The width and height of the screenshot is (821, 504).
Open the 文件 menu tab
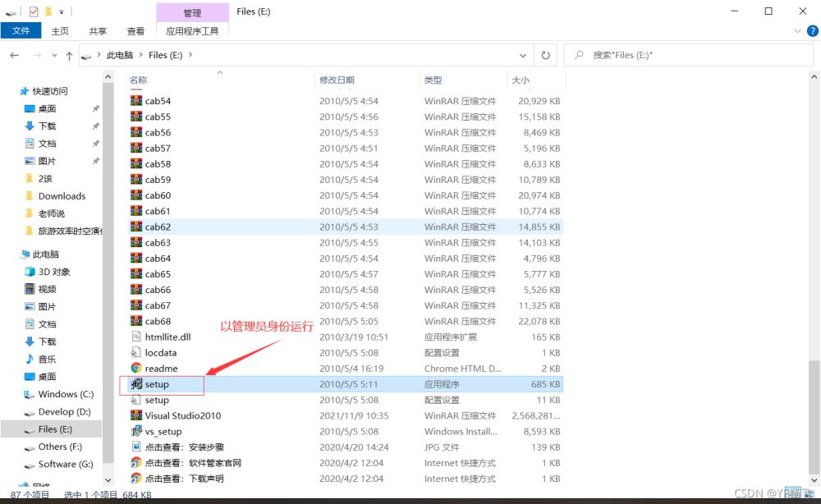pyautogui.click(x=21, y=31)
